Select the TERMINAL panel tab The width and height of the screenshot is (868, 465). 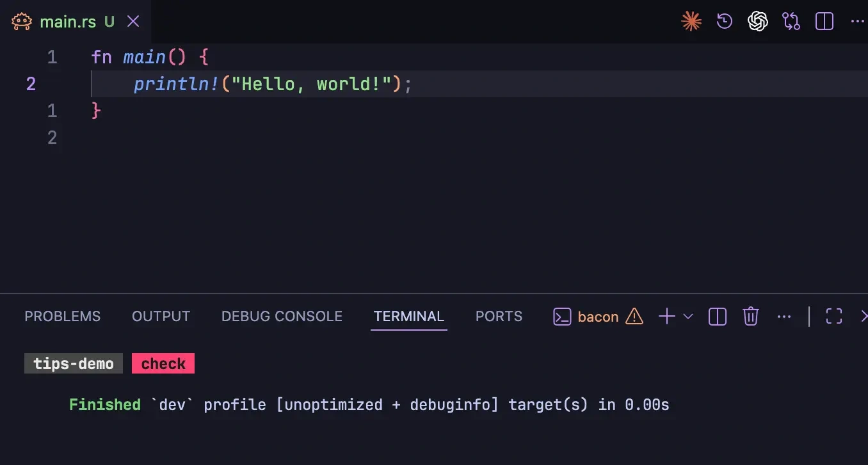coord(409,317)
